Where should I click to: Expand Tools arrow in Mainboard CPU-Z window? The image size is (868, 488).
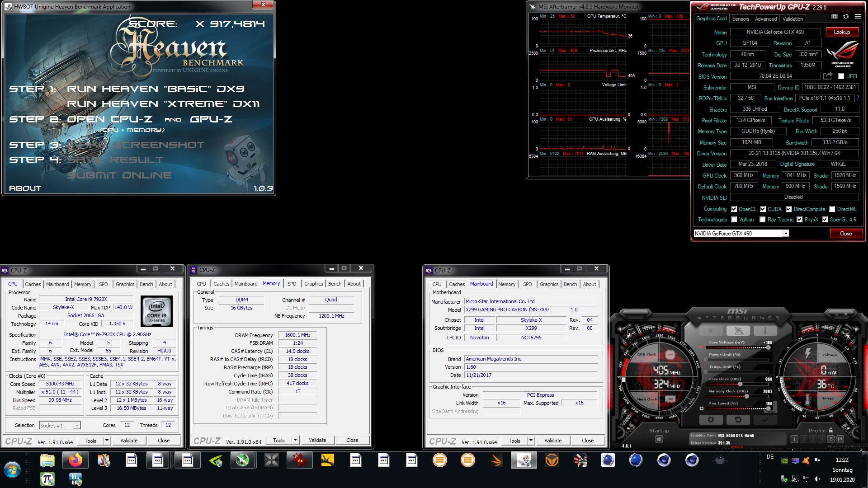[531, 440]
